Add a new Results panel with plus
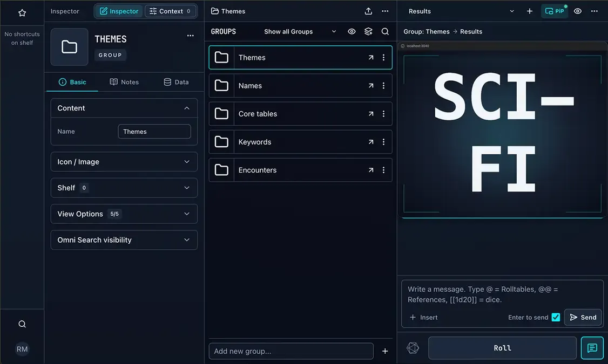Screen dimensions: 608x364 pos(530,11)
